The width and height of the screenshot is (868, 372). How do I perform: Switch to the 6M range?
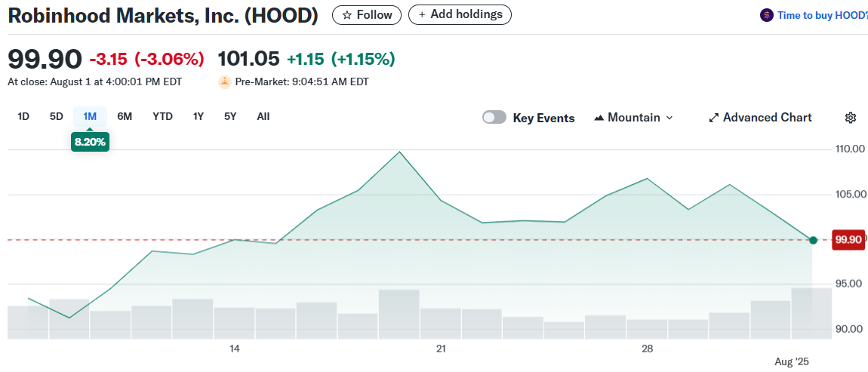point(125,116)
